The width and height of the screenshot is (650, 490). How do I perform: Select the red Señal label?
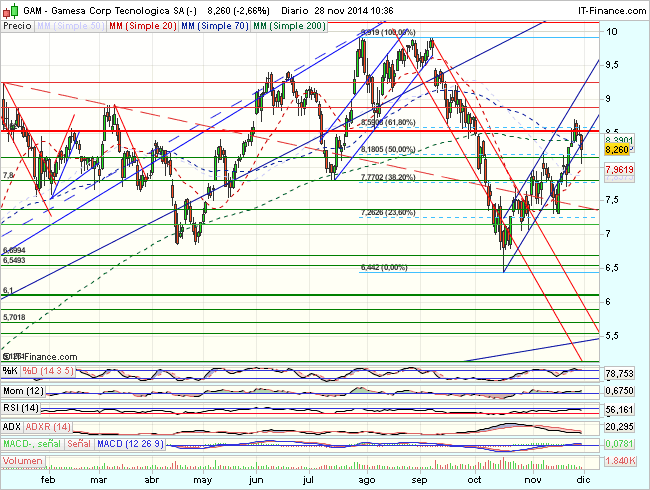tap(79, 444)
